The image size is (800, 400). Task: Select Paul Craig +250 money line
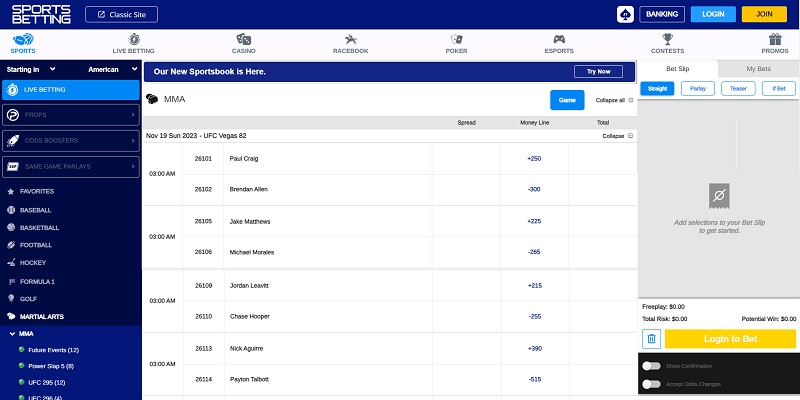click(534, 159)
